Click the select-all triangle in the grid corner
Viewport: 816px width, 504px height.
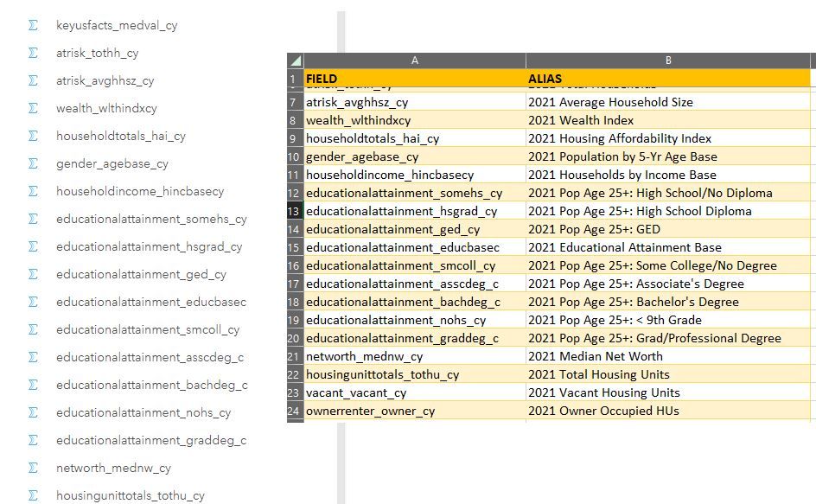(295, 60)
